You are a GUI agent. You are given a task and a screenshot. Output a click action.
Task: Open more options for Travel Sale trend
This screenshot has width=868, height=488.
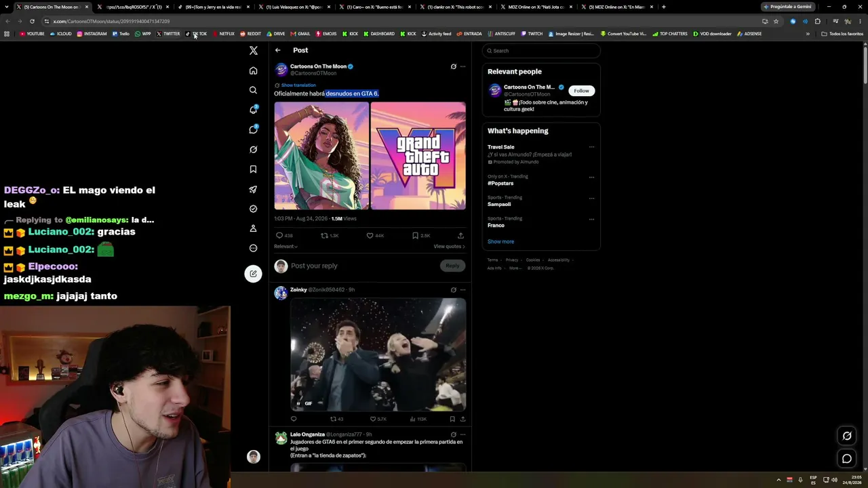591,147
